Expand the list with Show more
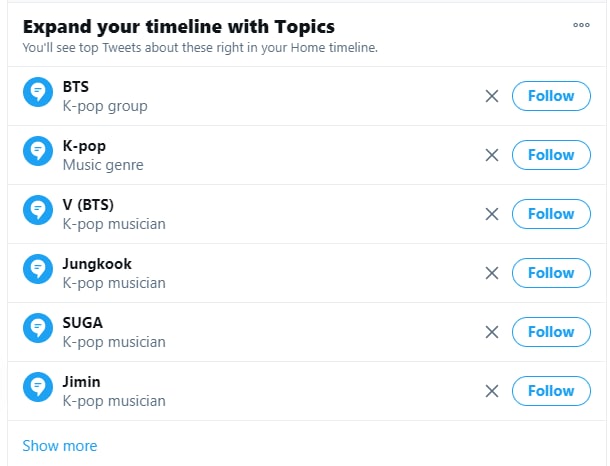The height and width of the screenshot is (466, 610). pyautogui.click(x=60, y=446)
